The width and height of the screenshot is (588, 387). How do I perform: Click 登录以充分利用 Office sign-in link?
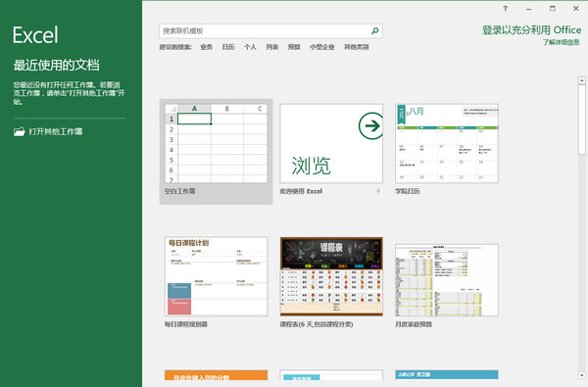(532, 30)
